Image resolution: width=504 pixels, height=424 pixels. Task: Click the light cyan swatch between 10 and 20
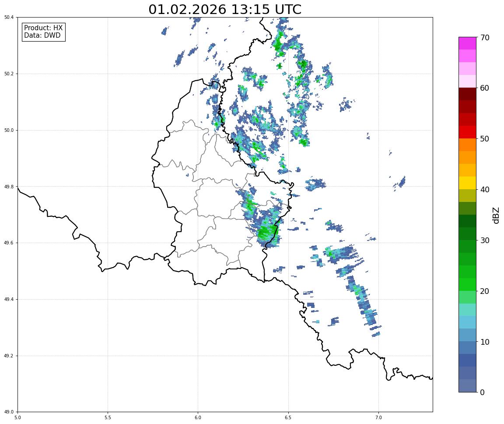click(467, 310)
